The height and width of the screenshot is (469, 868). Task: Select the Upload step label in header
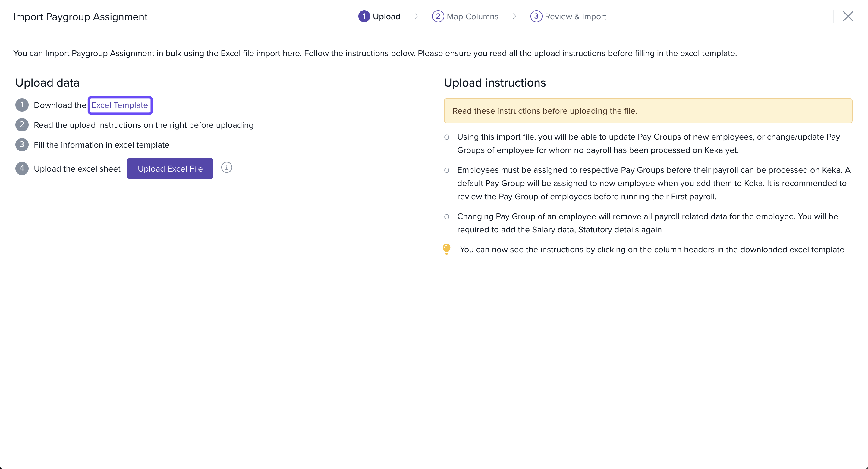[x=386, y=17]
